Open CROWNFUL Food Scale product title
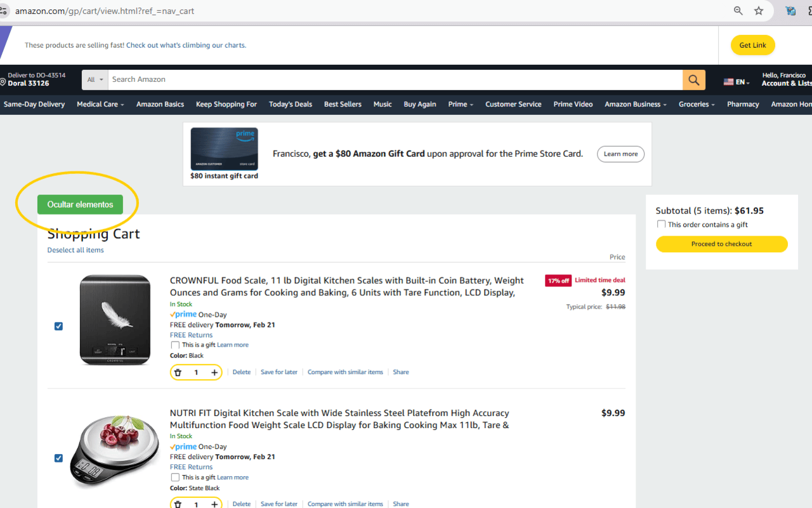This screenshot has width=812, height=508. pyautogui.click(x=347, y=286)
